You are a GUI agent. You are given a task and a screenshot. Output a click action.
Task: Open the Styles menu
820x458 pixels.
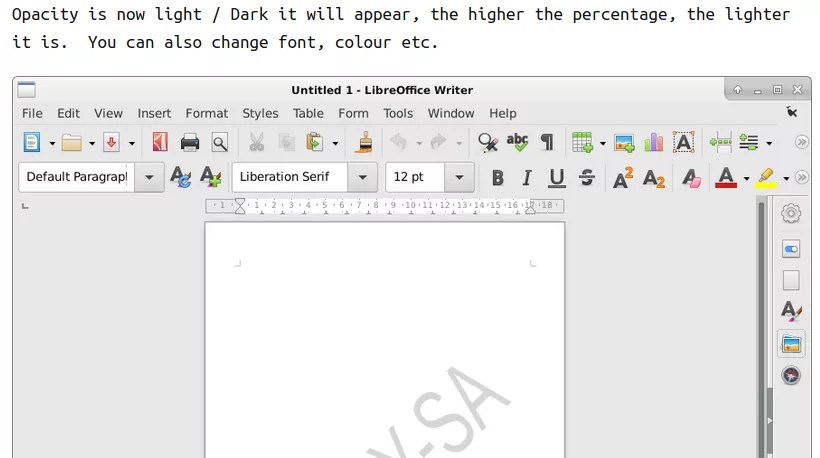260,113
